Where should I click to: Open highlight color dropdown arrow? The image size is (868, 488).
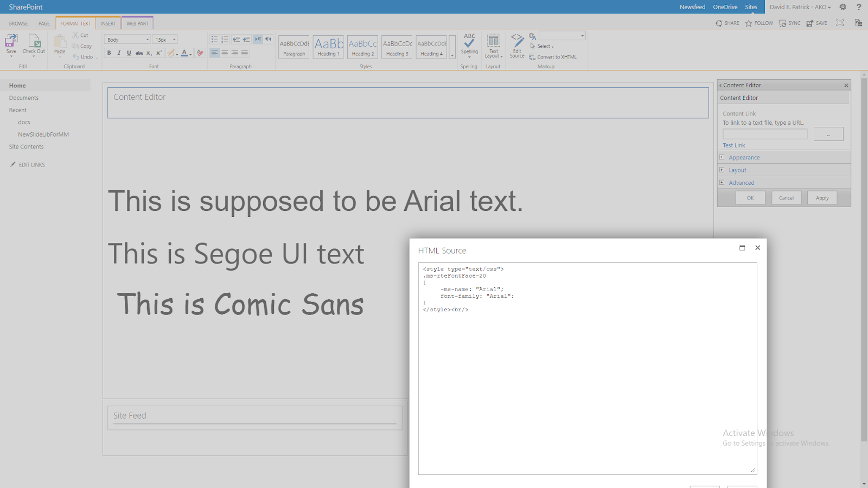[177, 54]
